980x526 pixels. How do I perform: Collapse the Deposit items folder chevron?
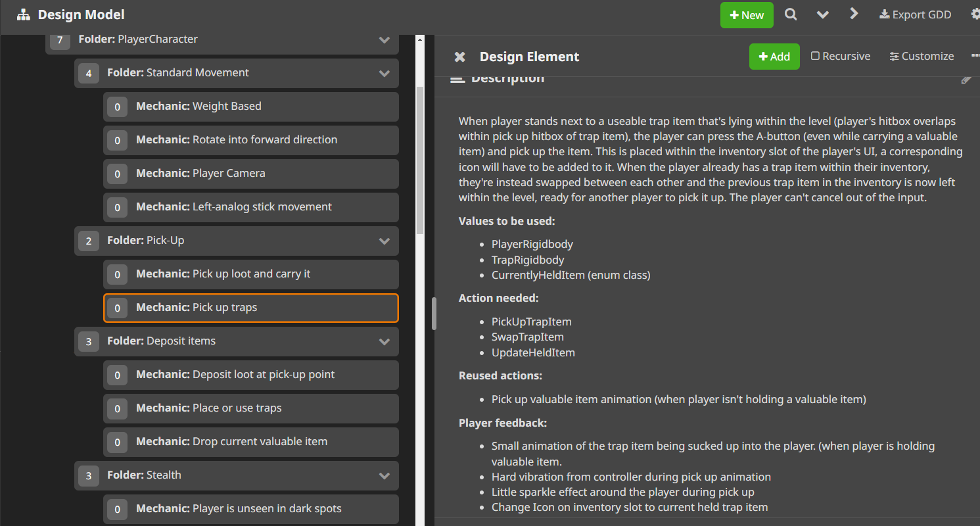(x=385, y=341)
